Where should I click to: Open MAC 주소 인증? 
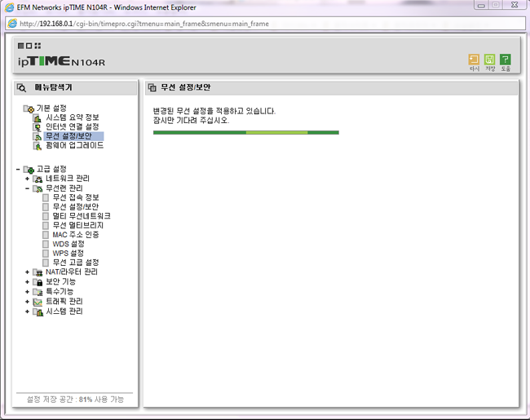tap(76, 235)
